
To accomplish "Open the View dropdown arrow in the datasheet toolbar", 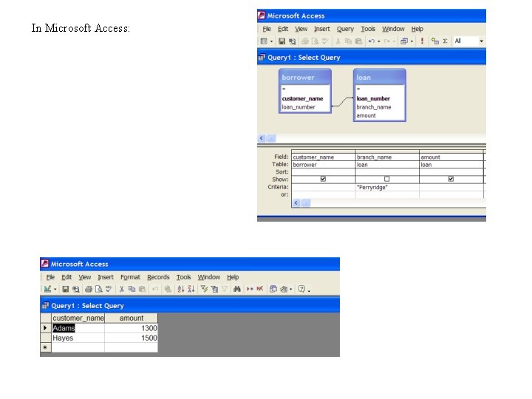I will [x=55, y=290].
